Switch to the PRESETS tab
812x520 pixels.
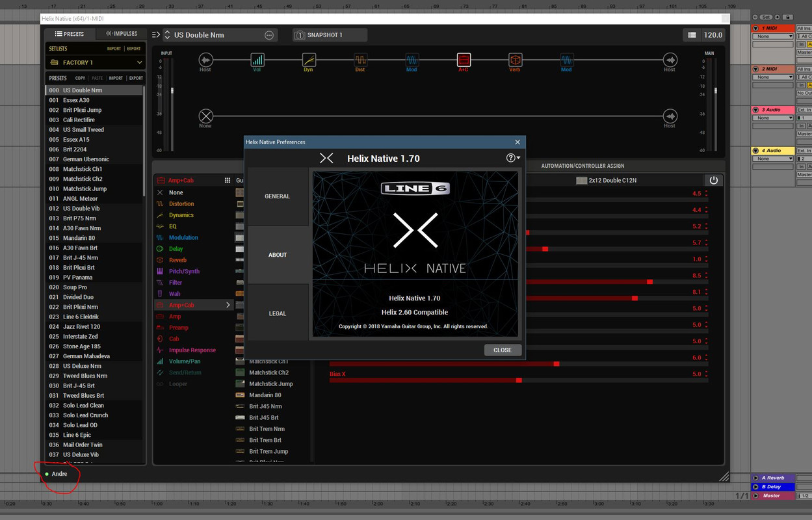[70, 34]
